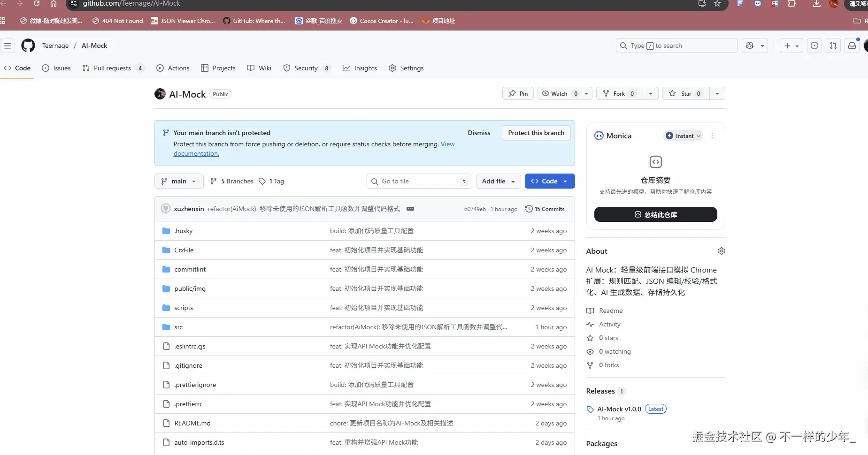The image size is (868, 455).
Task: Open the notifications inbox icon
Action: tap(852, 45)
